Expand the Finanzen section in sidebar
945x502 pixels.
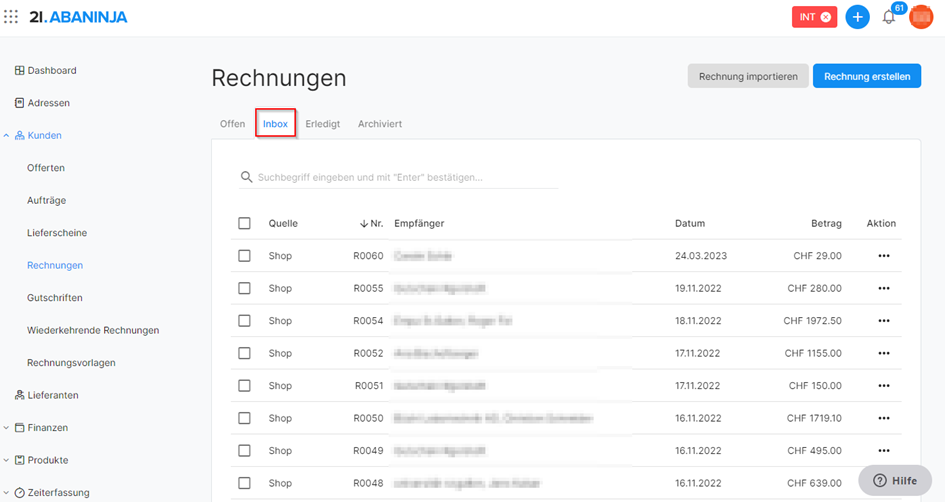coord(7,428)
